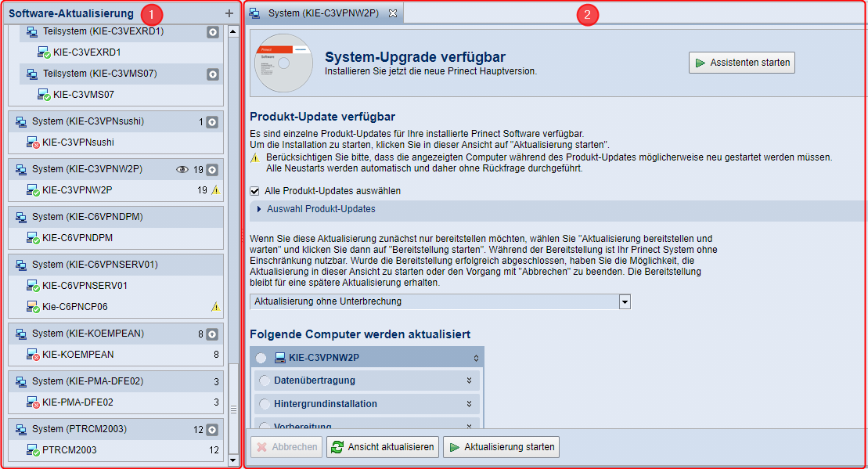This screenshot has height=469, width=868.
Task: Click monitor icon beside KIE-C3VPNW2P in update list
Action: (280, 358)
